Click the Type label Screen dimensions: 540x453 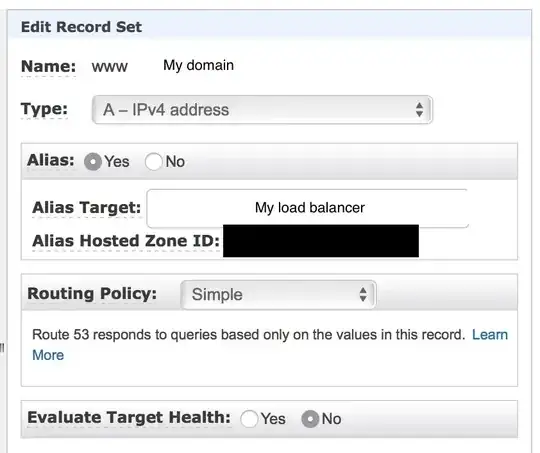point(44,109)
